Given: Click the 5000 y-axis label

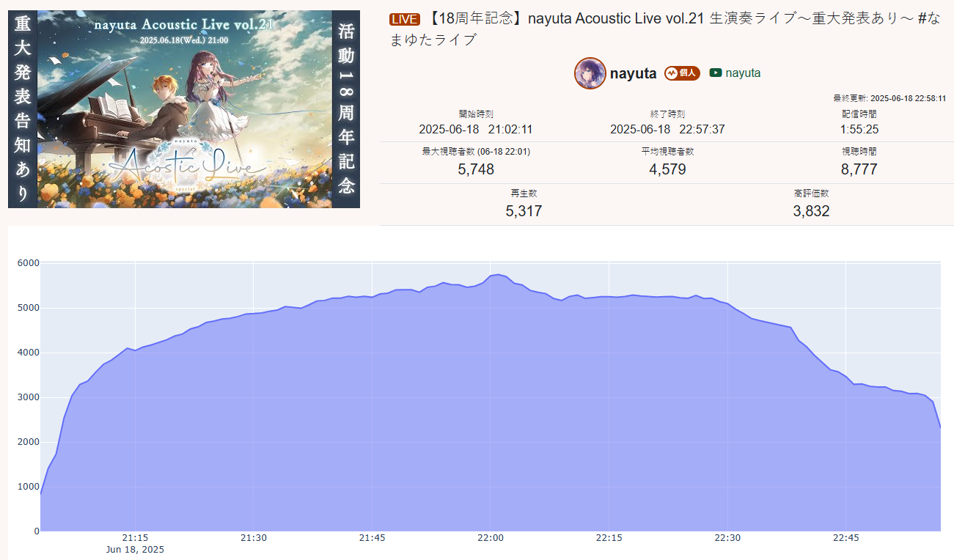Looking at the screenshot, I should coord(29,308).
